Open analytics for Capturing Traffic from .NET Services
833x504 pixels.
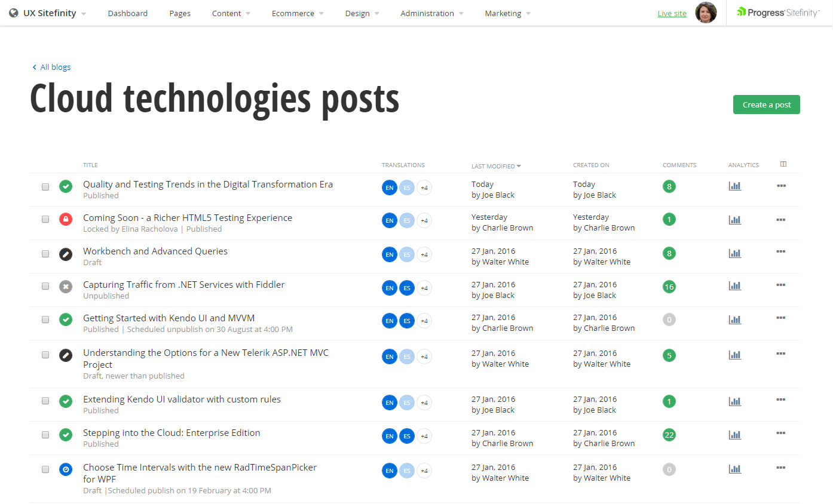tap(734, 286)
